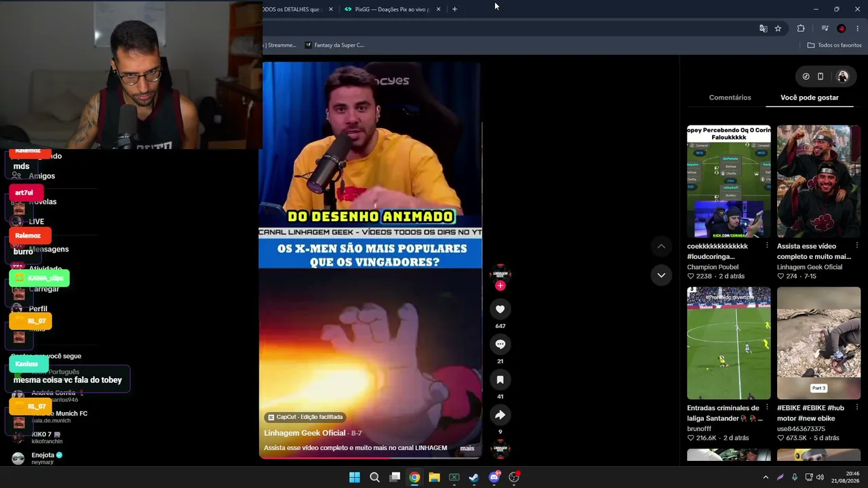The width and height of the screenshot is (868, 488).
Task: Switch to the Comentários tab
Action: (730, 98)
